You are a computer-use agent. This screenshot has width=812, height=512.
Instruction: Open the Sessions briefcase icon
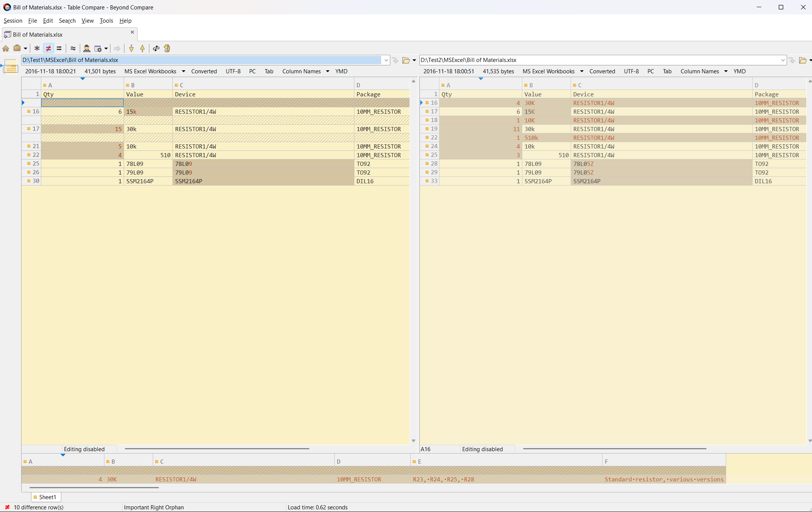pyautogui.click(x=17, y=48)
